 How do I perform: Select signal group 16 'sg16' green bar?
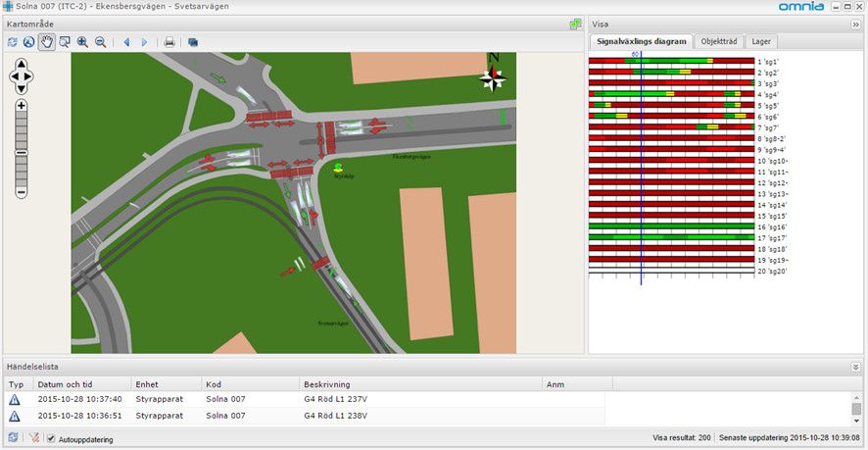coord(671,226)
